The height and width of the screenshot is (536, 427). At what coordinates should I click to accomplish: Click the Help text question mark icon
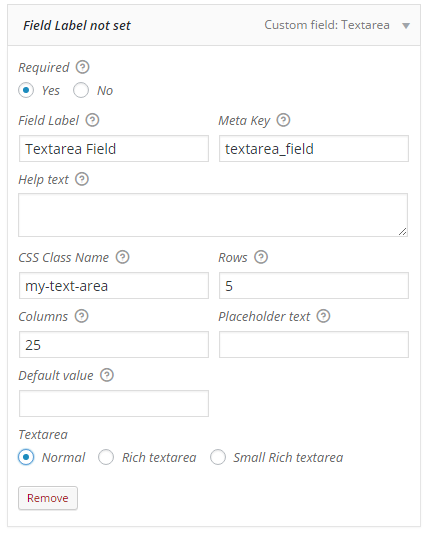click(x=82, y=179)
